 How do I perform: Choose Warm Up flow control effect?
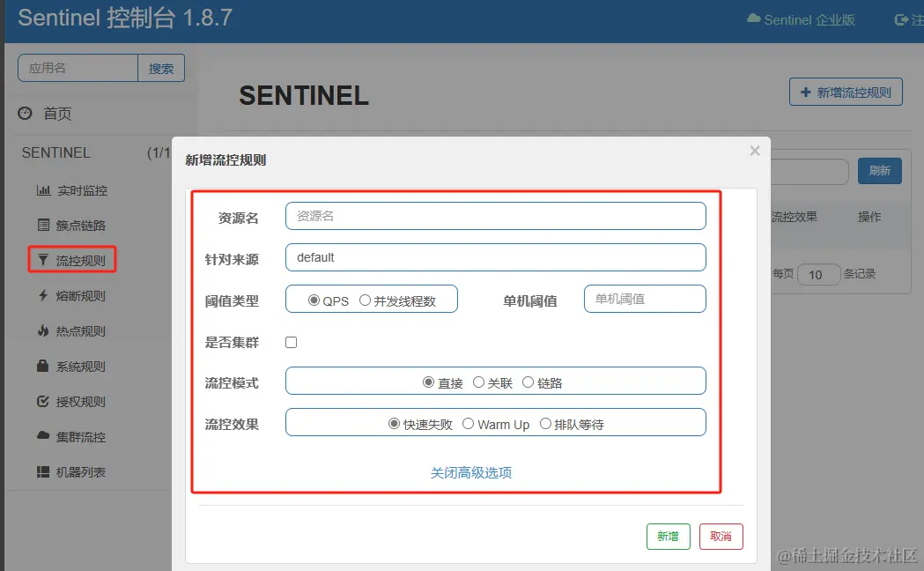click(469, 424)
